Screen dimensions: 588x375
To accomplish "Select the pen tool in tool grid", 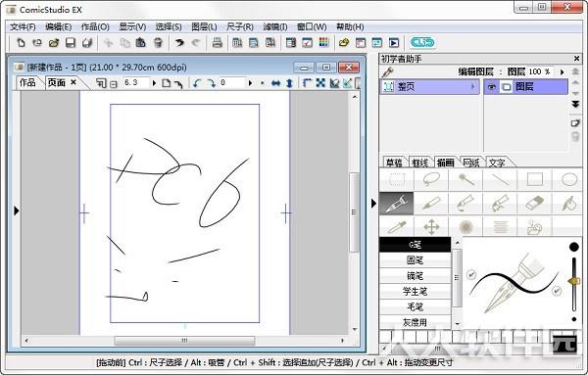I will (396, 204).
